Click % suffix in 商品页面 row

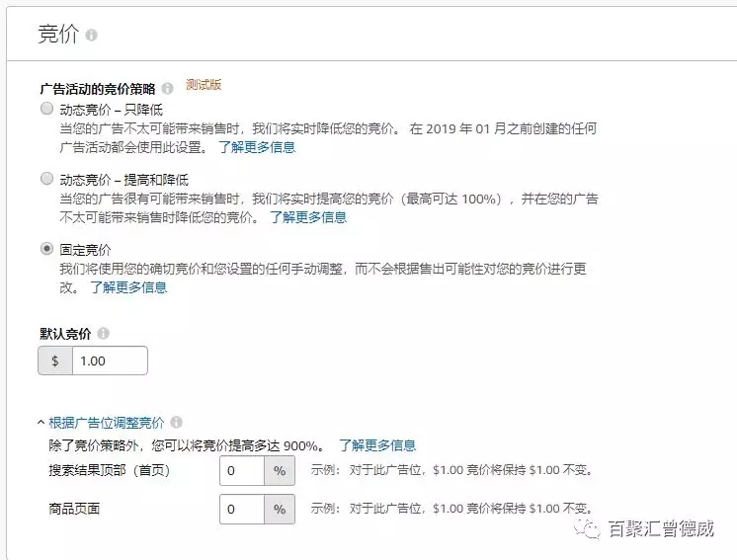[280, 509]
